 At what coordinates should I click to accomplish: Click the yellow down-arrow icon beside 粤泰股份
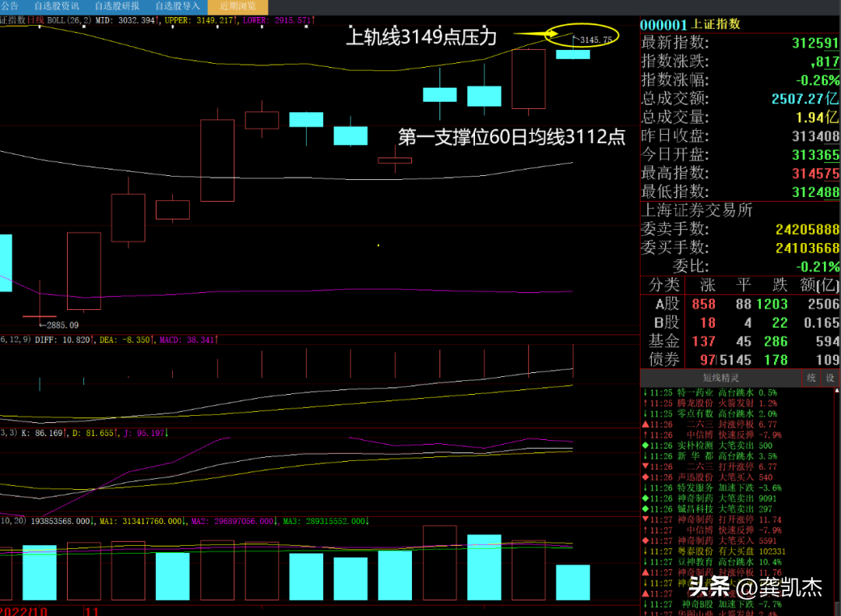pos(646,551)
